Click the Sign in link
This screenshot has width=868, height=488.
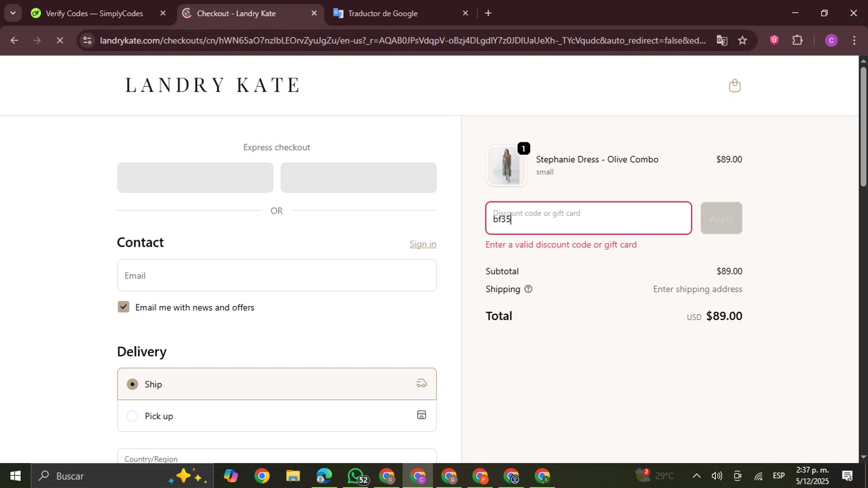tap(423, 244)
